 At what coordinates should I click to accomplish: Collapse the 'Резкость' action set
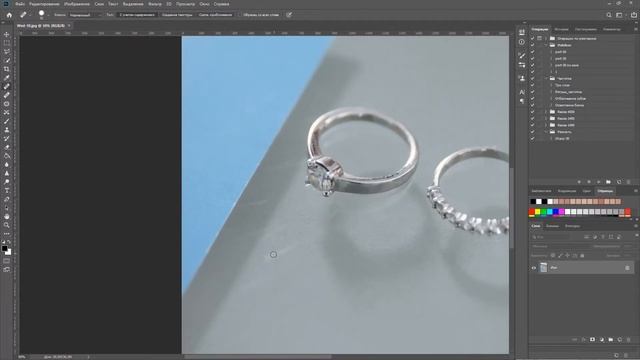pyautogui.click(x=546, y=132)
